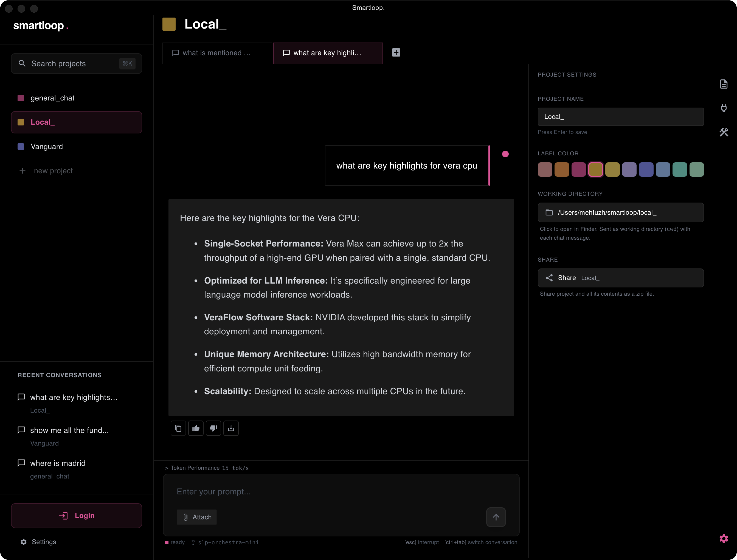Click the pink gear icon at bottom right
Screen dimensions: 737x560
[724, 538]
